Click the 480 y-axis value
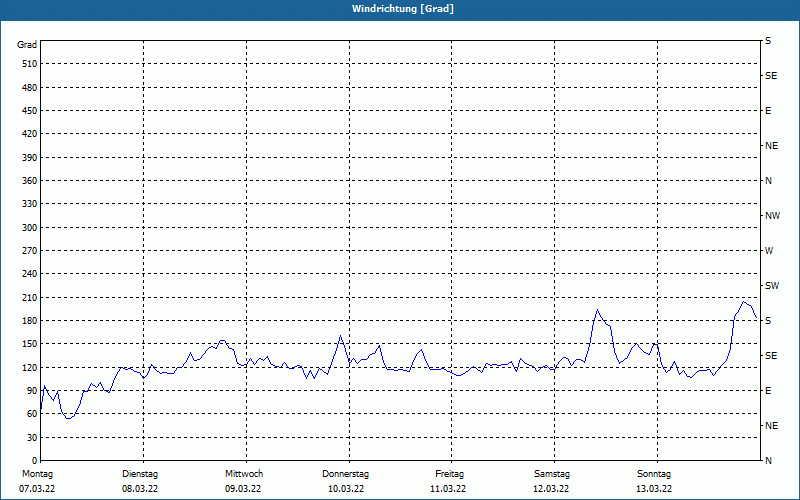The width and height of the screenshot is (800, 500). click(30, 88)
